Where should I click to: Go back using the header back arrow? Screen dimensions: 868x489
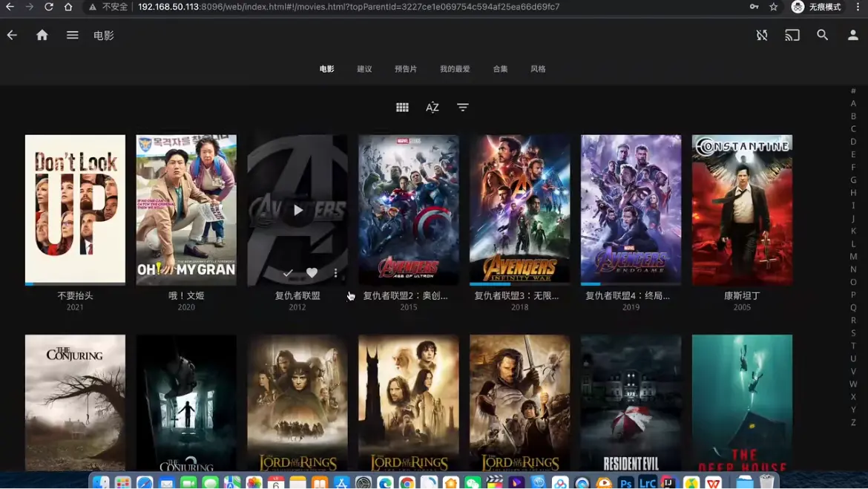coord(12,35)
